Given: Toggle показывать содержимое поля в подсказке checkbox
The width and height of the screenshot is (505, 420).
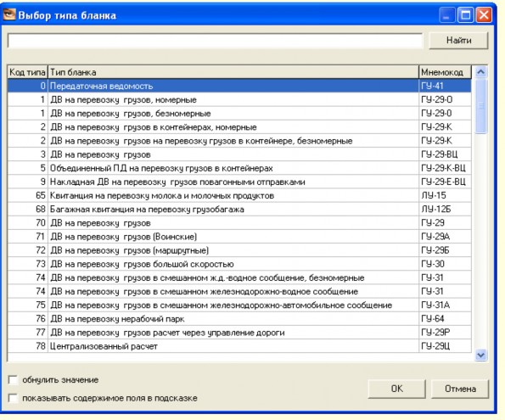Looking at the screenshot, I should click(13, 398).
